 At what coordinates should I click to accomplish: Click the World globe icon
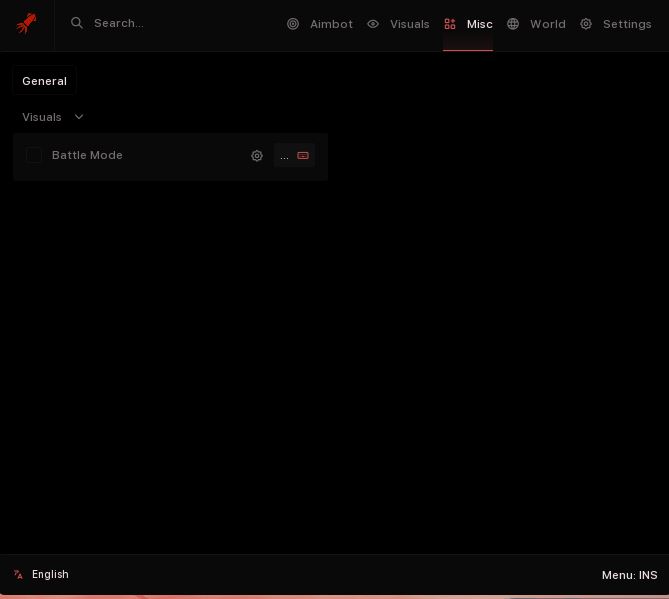[513, 24]
